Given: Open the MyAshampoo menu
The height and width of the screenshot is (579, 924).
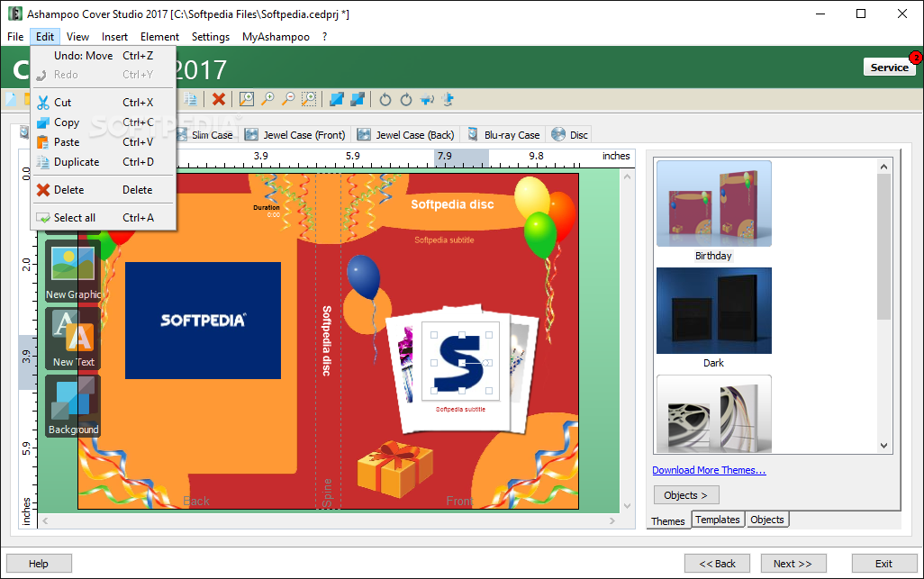Looking at the screenshot, I should click(x=276, y=37).
